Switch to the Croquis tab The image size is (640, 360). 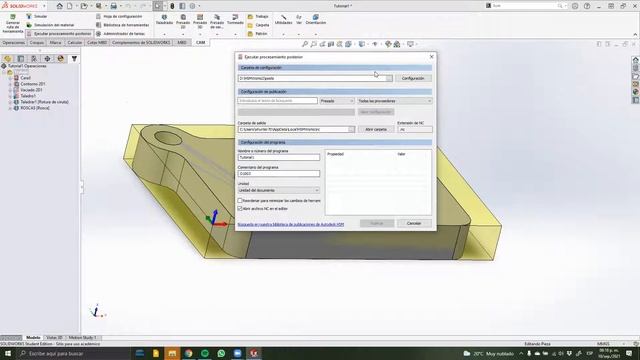[36, 42]
